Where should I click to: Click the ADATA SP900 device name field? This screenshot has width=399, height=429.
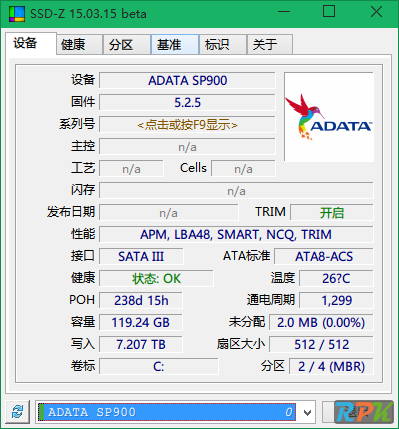point(187,81)
